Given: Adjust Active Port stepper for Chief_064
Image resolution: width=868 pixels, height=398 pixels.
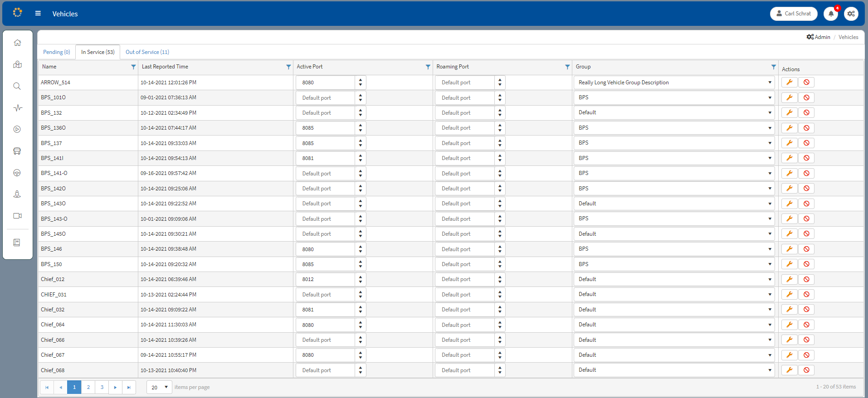Looking at the screenshot, I should (361, 325).
